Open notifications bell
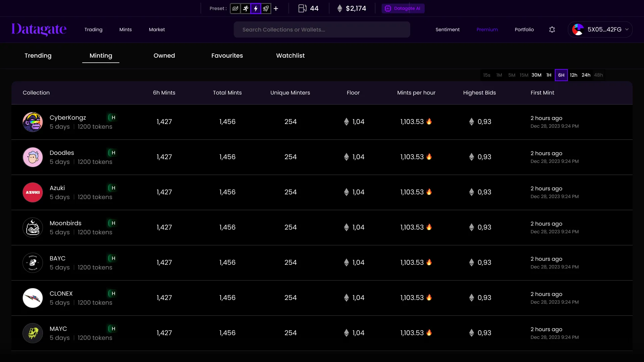This screenshot has height=362, width=644. (552, 29)
